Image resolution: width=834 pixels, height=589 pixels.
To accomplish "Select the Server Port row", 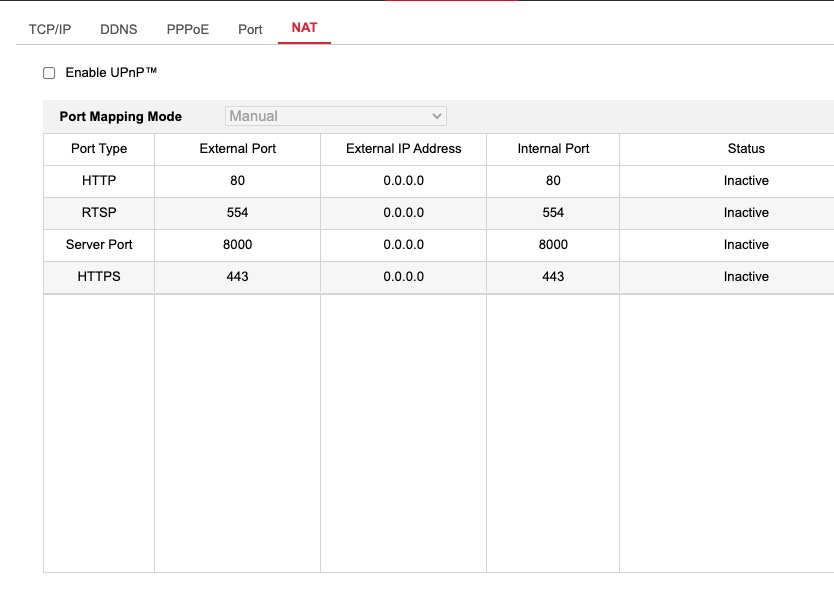I will [x=99, y=245].
